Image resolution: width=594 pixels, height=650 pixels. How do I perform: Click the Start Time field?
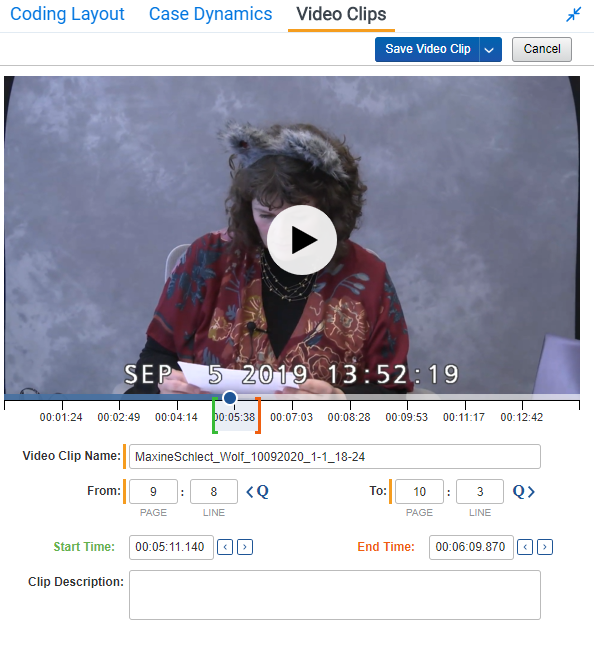pyautogui.click(x=171, y=547)
